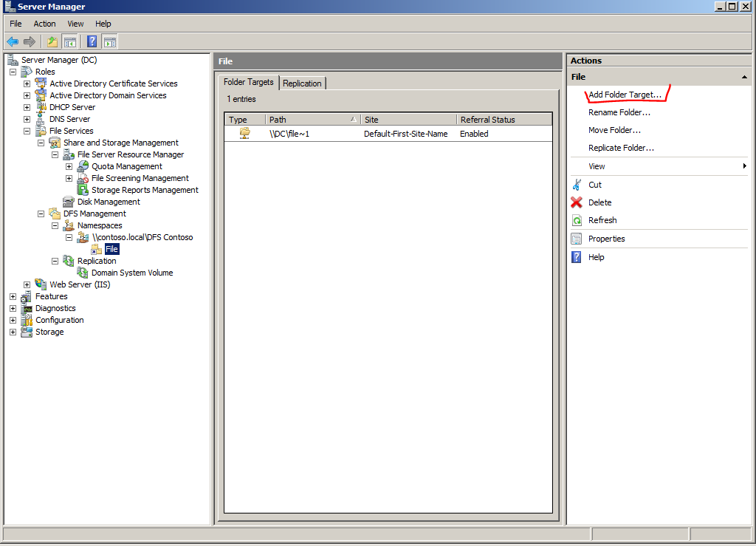Click the Up one level toolbar icon
Viewport: 756px width, 546px height.
(52, 42)
